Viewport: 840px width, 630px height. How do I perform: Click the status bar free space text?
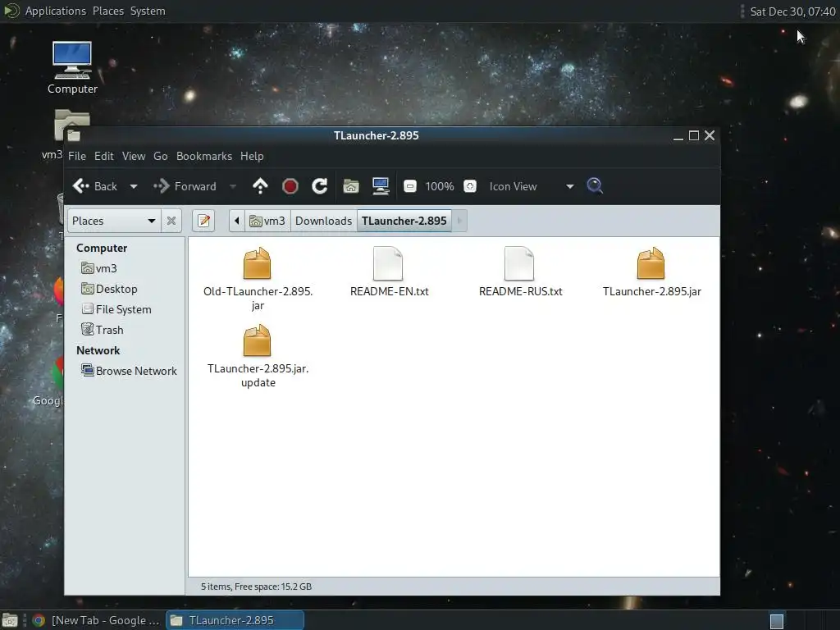(x=256, y=587)
